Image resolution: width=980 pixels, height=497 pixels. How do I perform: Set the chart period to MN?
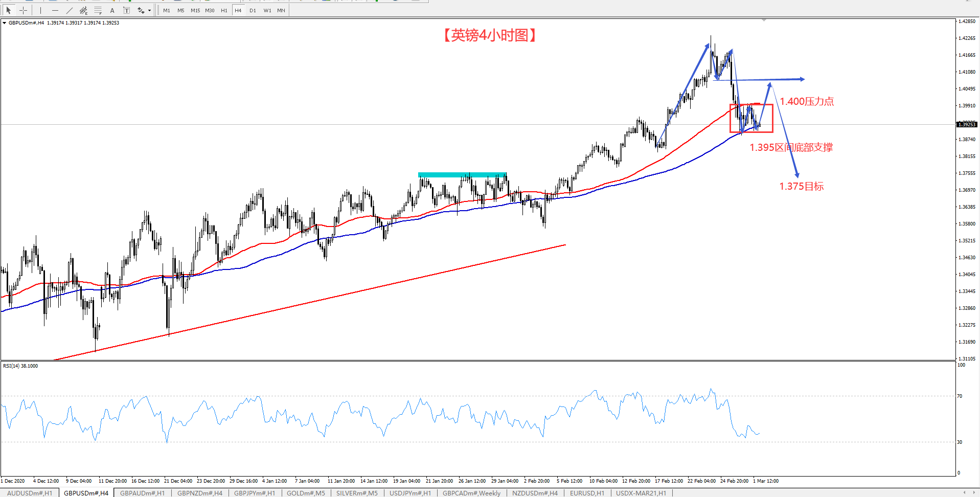tap(281, 10)
